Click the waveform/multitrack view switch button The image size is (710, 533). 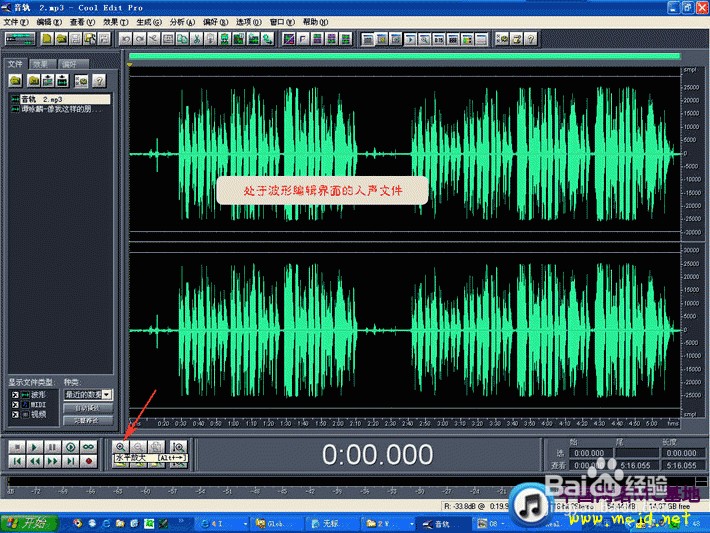coord(20,39)
